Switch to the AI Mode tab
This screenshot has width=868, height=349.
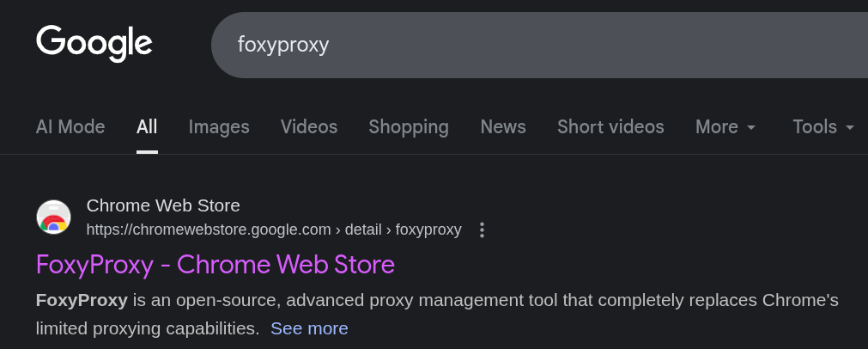pos(70,127)
